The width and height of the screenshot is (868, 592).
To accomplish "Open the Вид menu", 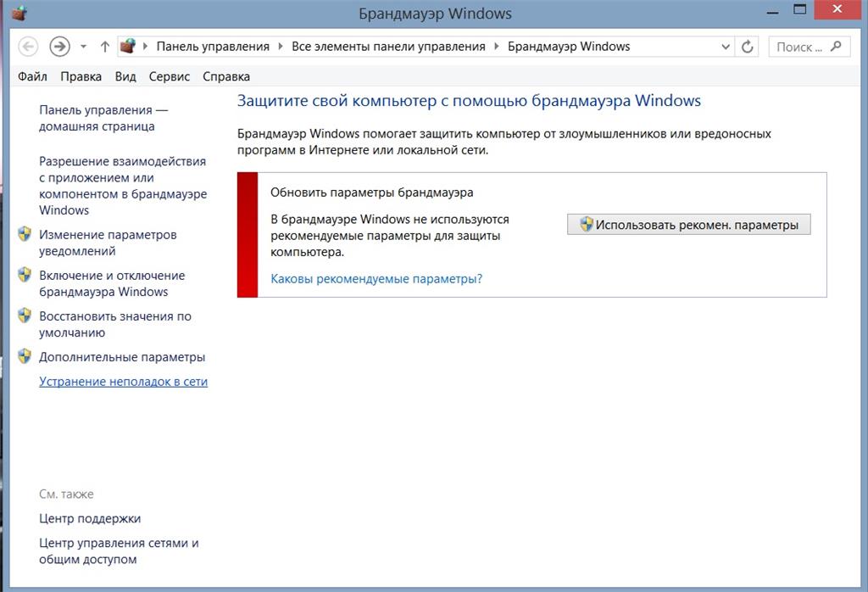I will [125, 76].
